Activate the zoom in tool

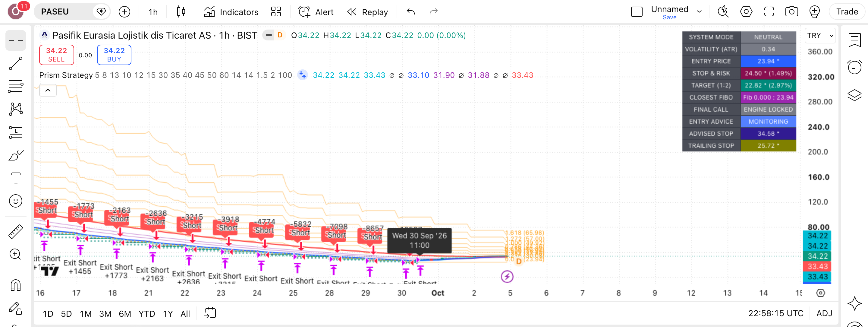click(x=15, y=254)
